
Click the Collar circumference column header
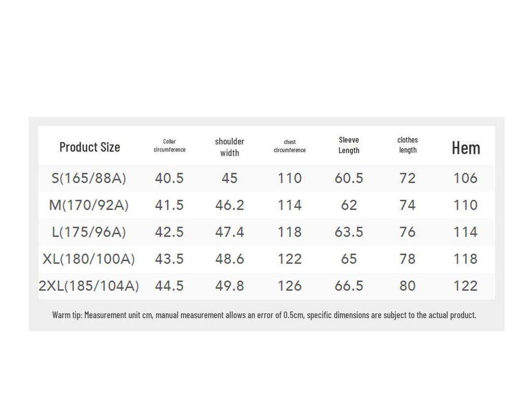point(169,145)
